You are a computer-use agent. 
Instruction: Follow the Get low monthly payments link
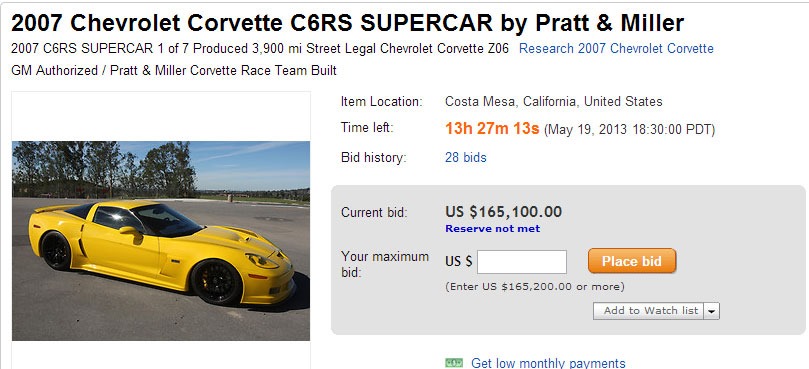click(548, 363)
